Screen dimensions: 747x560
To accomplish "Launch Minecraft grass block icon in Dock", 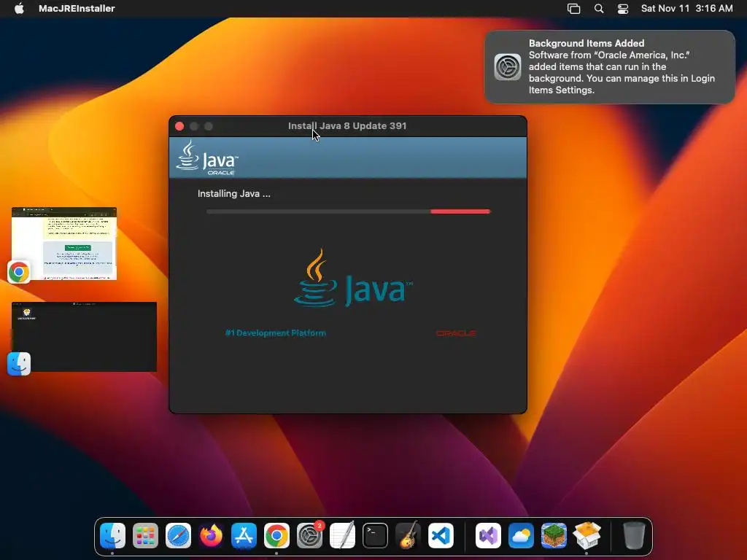I will 554,536.
